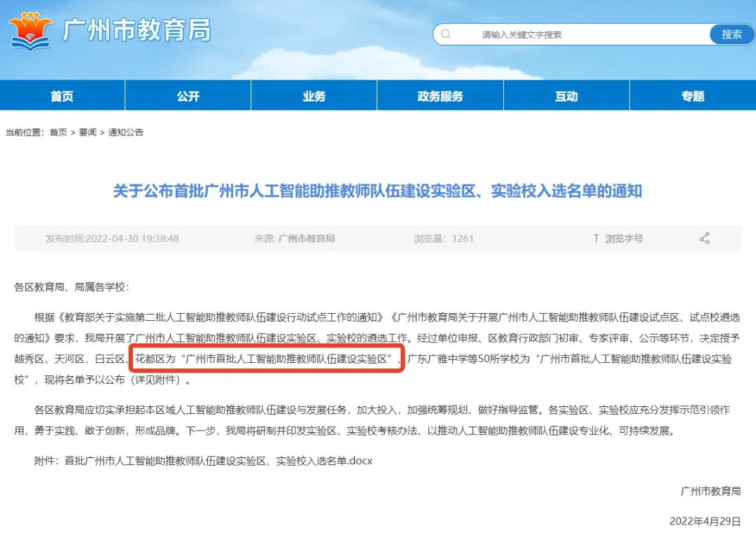
Task: Click the red-outlined 花都区 highlighted text
Action: (x=262, y=359)
